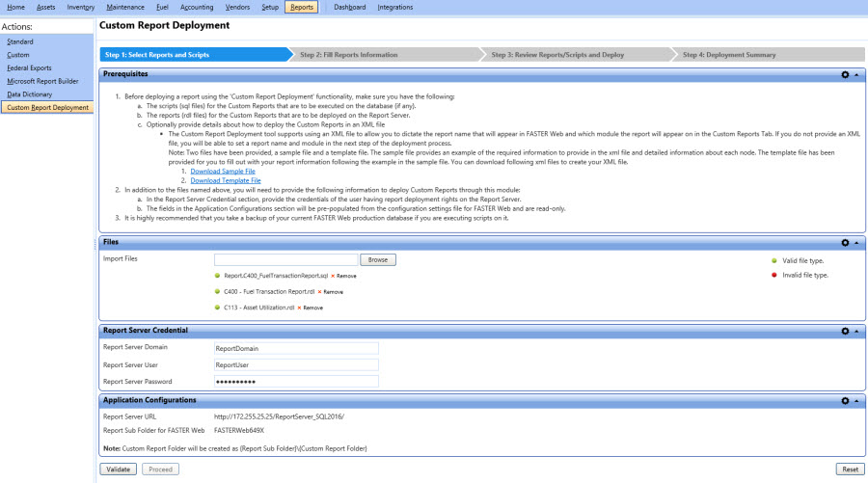The image size is (868, 483).
Task: Click Application Configurations gear icon
Action: click(845, 400)
